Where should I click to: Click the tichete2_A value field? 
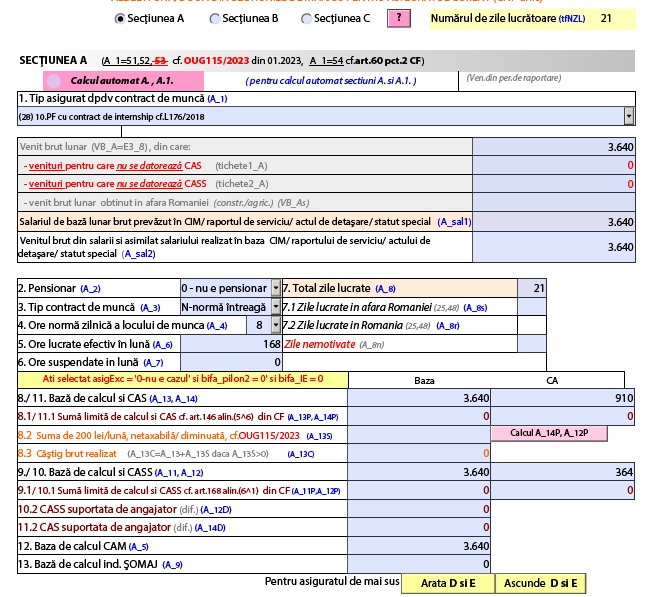pyautogui.click(x=554, y=184)
